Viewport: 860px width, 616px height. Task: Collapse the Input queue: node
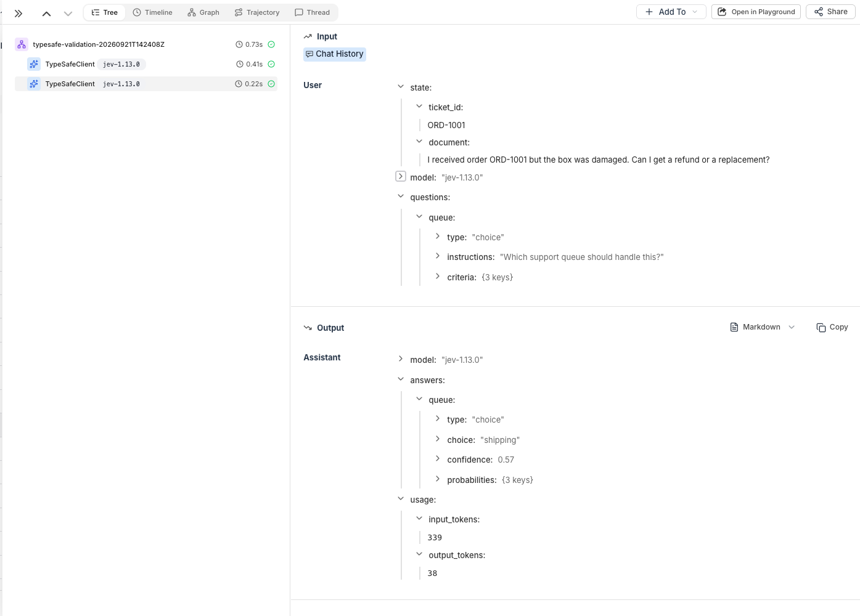tap(419, 217)
